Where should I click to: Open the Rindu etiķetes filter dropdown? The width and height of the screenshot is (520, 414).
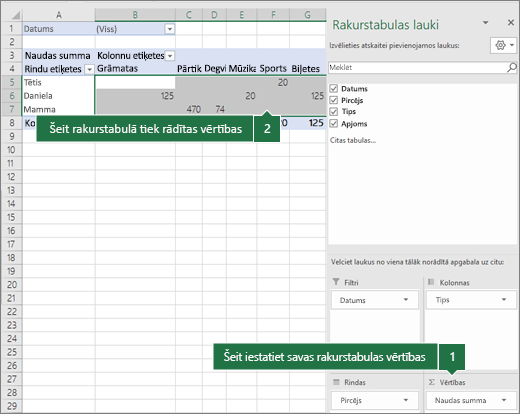point(89,69)
